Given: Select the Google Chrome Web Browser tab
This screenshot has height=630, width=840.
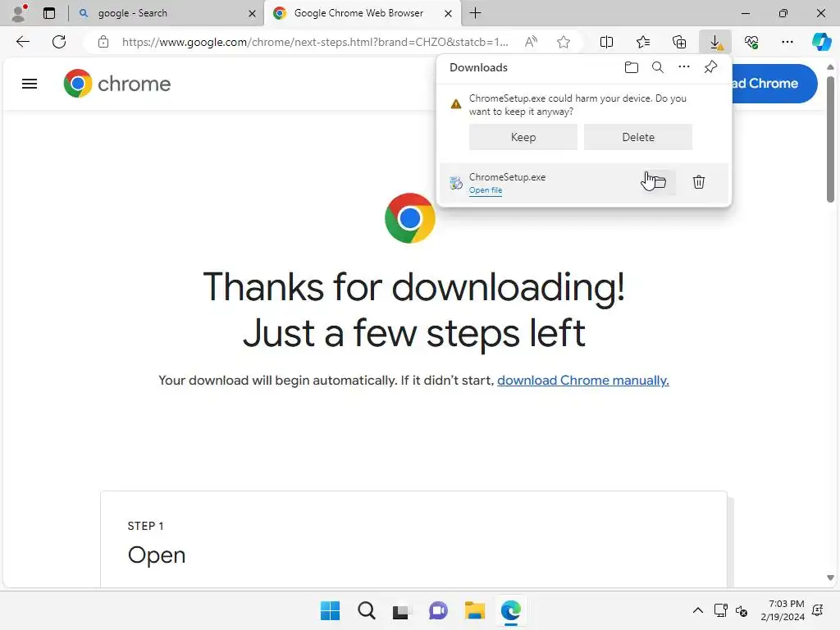Looking at the screenshot, I should tap(358, 13).
